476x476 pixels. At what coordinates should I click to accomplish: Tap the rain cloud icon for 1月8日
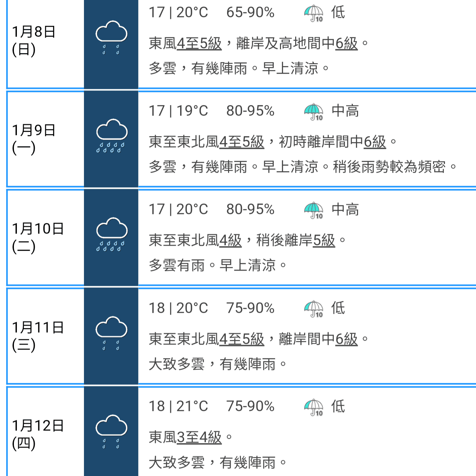111,38
